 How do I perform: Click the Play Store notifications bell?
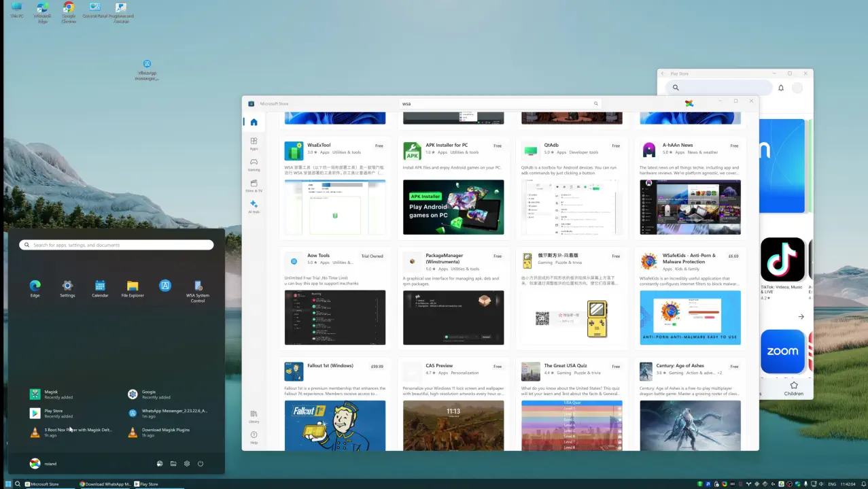[x=781, y=88]
